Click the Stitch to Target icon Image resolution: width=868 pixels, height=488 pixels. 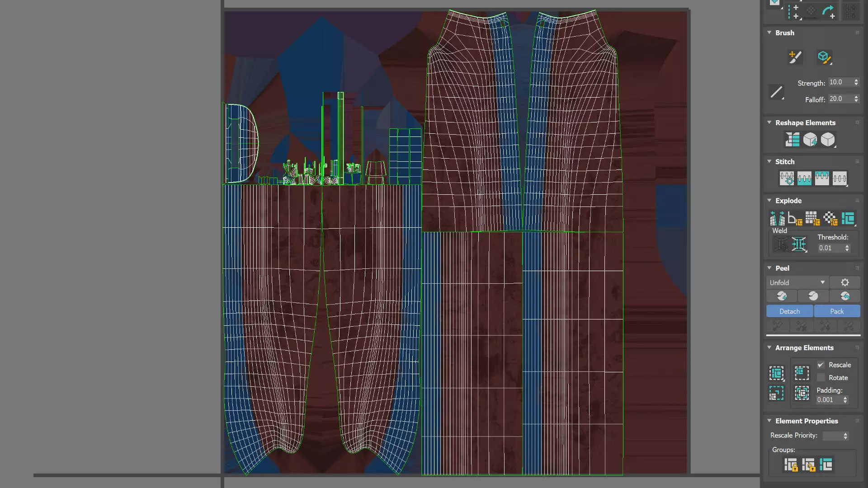pyautogui.click(x=787, y=178)
